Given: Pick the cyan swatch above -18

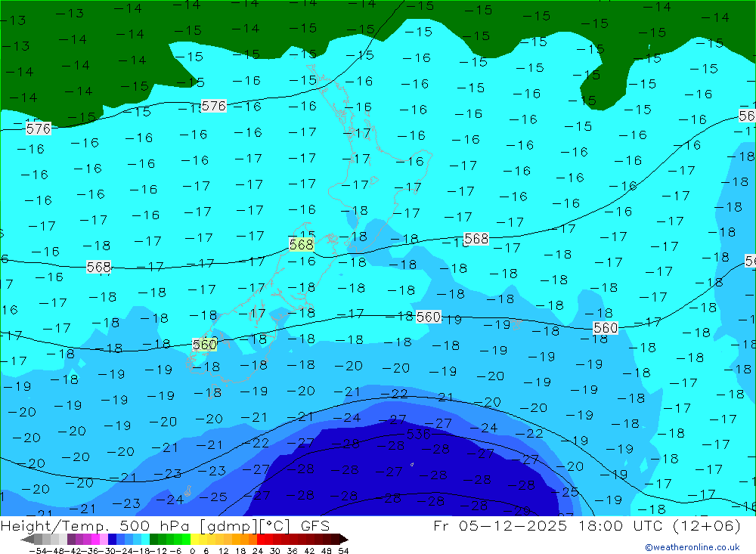Looking at the screenshot, I should tap(145, 540).
